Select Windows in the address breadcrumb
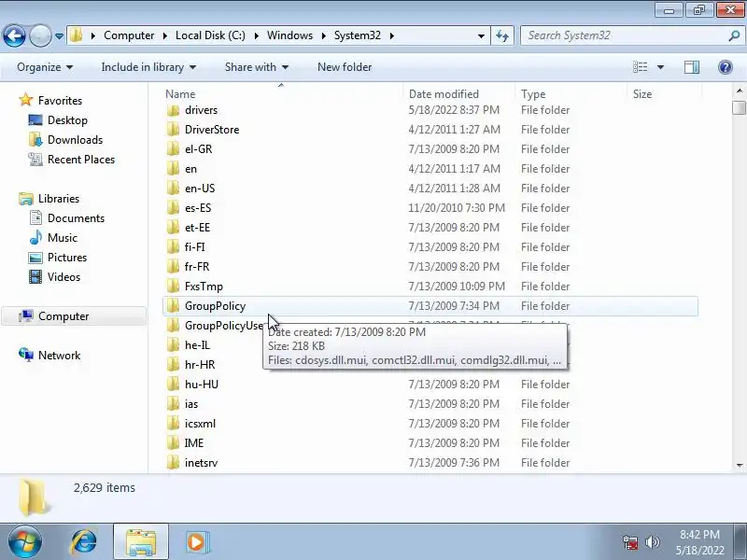Image resolution: width=747 pixels, height=560 pixels. pyautogui.click(x=289, y=35)
